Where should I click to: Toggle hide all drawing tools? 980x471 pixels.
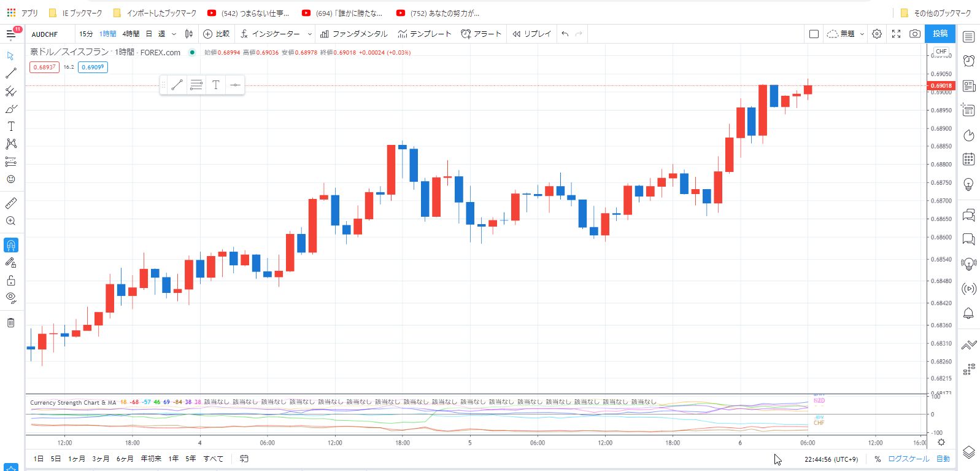tap(10, 298)
